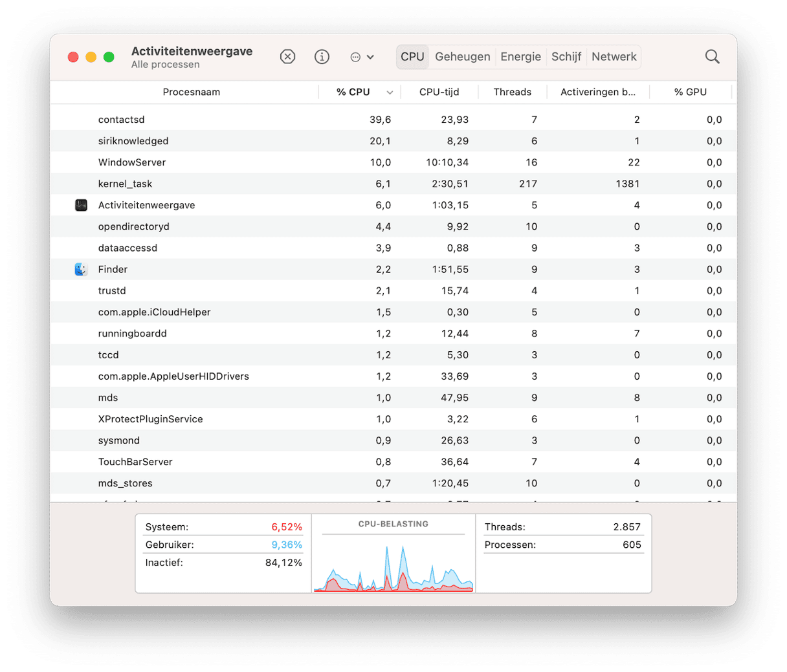Open the process info (i) icon

point(322,57)
